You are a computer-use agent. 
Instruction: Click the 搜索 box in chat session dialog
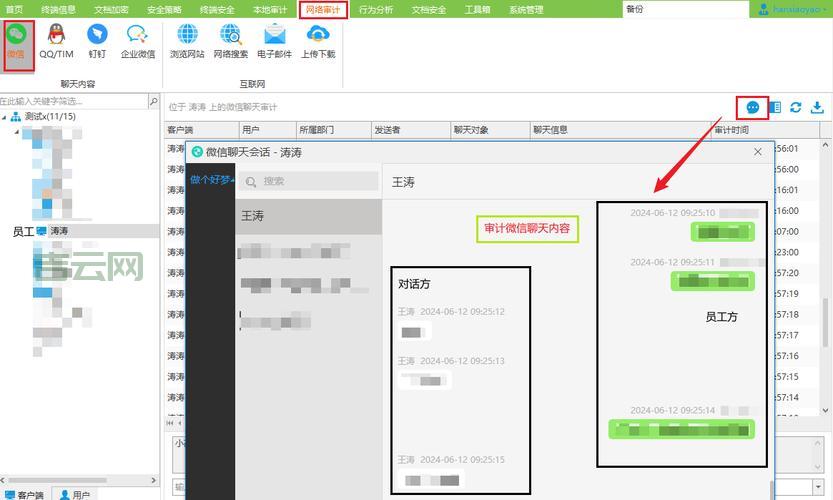click(309, 181)
